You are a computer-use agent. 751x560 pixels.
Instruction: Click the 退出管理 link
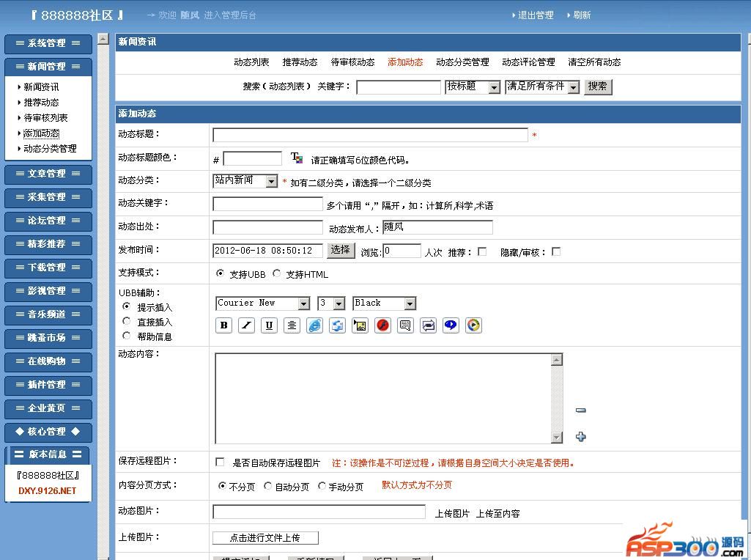click(x=536, y=15)
